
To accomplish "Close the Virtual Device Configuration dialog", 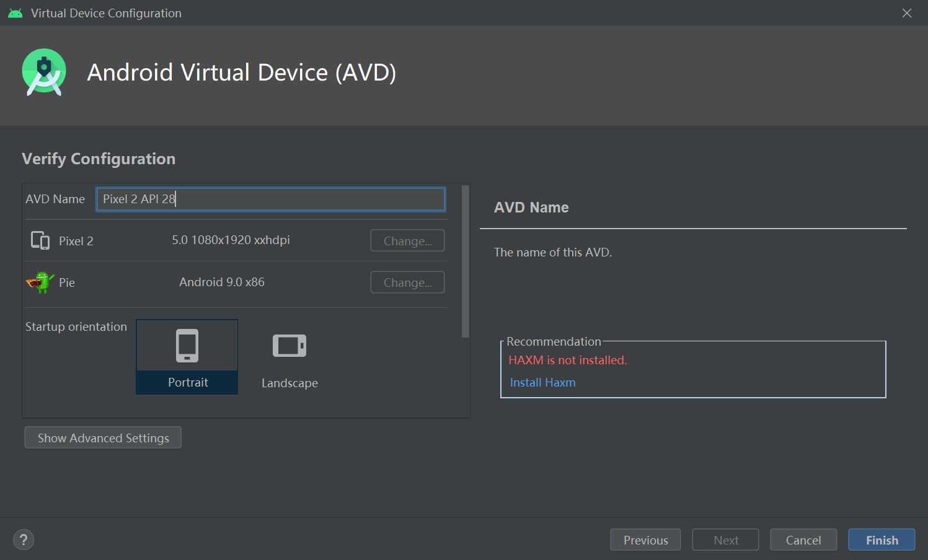I will (907, 13).
